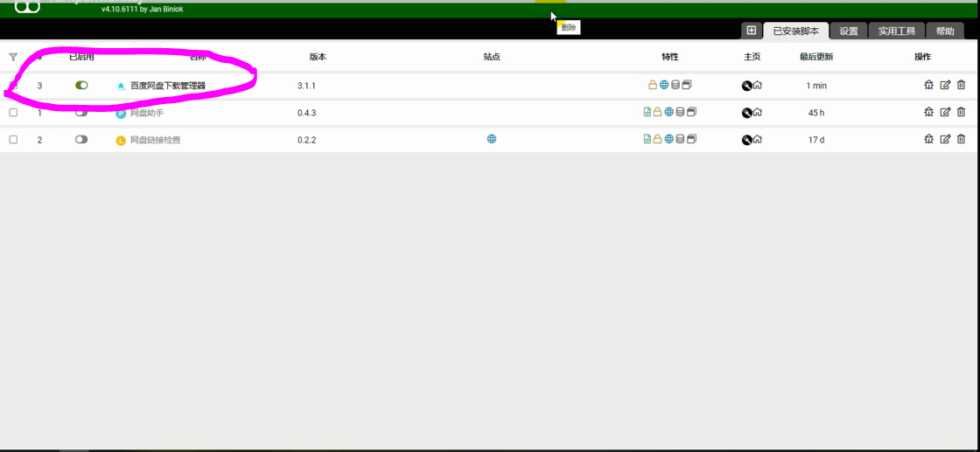
Task: Click the globe feature icon in 网盘链接检查 特性 column
Action: (x=668, y=139)
